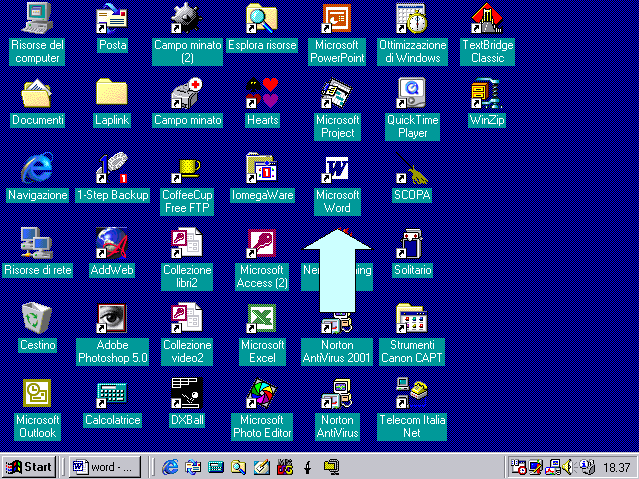The image size is (639, 479).
Task: Click the MS-DOS prompt Quick Launch icon
Action: point(285,467)
